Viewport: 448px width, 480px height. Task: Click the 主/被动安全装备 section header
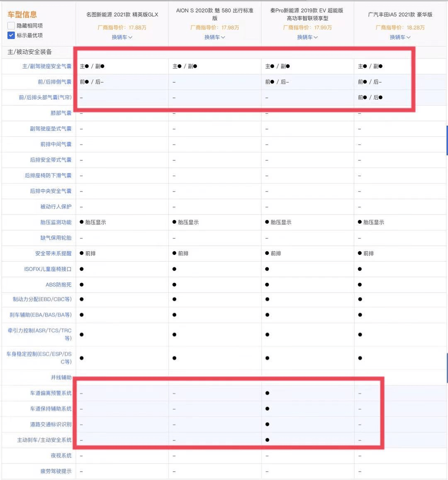30,52
